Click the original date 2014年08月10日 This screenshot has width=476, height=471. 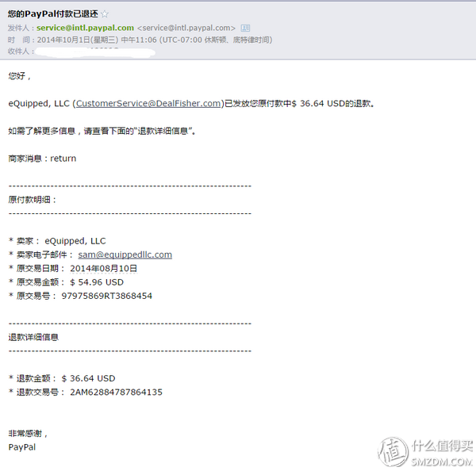pyautogui.click(x=103, y=268)
